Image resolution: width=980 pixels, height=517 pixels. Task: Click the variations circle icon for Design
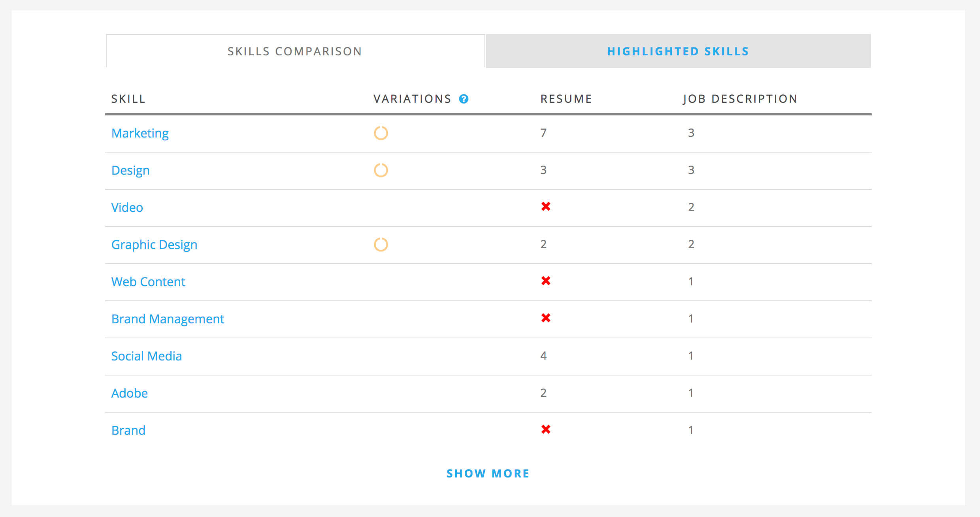(381, 170)
